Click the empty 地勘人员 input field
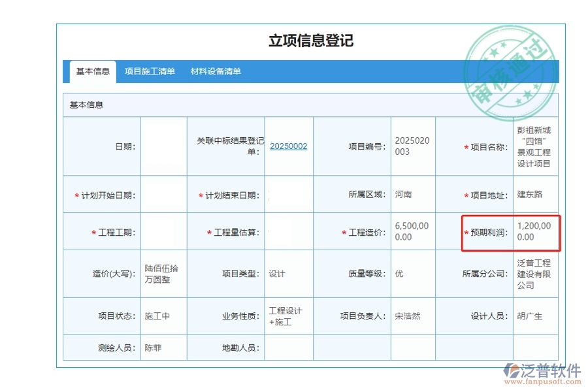Image resolution: width=588 pixels, height=392 pixels. tap(288, 347)
